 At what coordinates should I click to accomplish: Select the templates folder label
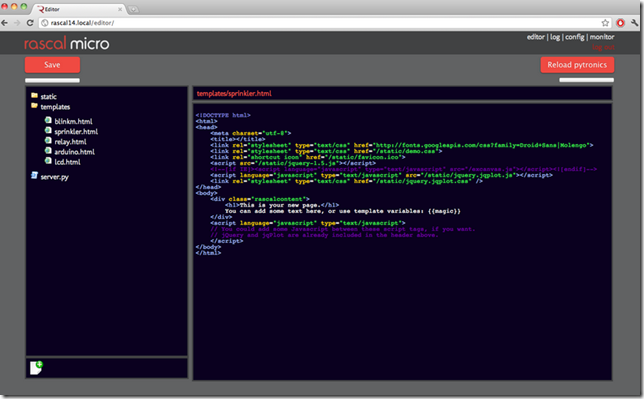pyautogui.click(x=55, y=107)
